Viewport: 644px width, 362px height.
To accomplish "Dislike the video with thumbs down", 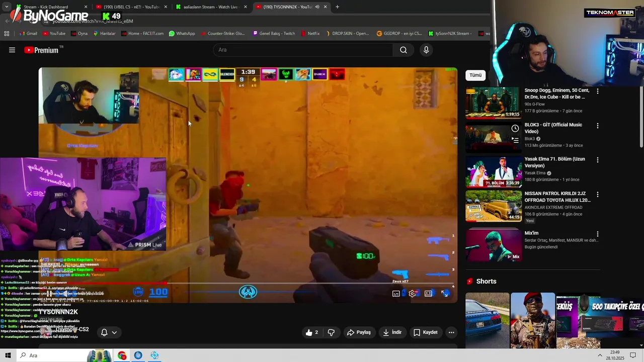I will coord(331,332).
